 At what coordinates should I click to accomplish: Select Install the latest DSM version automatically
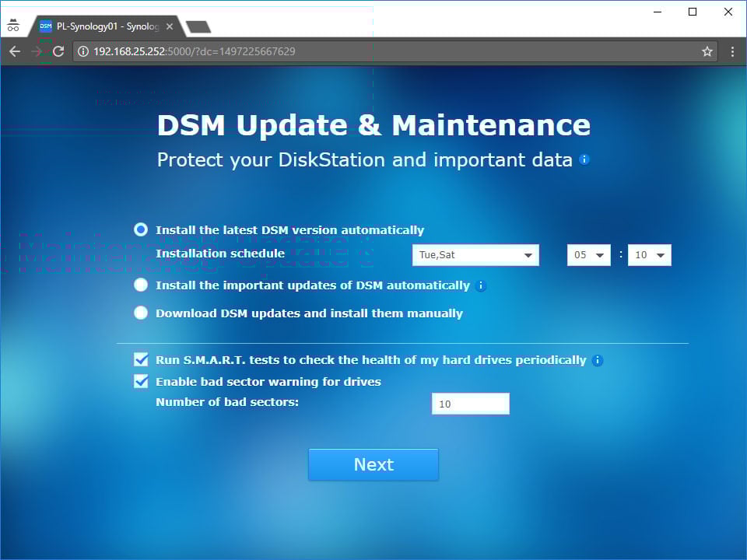[141, 229]
